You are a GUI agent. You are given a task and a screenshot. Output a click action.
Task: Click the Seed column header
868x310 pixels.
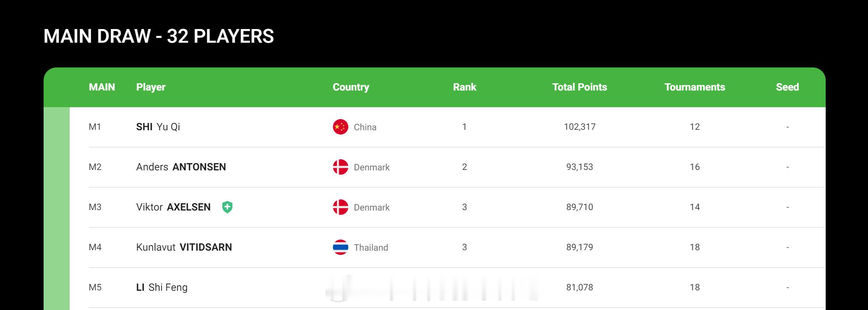tap(787, 87)
